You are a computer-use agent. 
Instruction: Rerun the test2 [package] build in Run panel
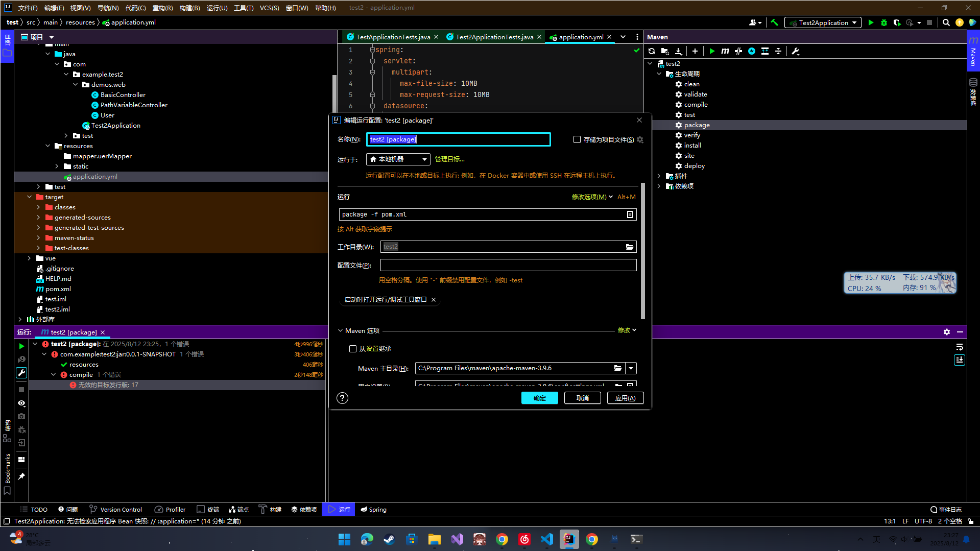21,346
